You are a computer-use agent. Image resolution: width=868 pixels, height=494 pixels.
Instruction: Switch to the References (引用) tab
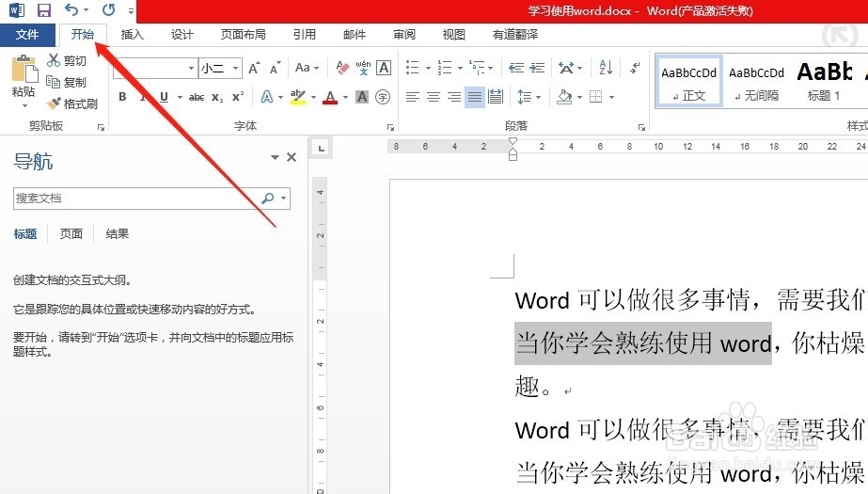305,34
